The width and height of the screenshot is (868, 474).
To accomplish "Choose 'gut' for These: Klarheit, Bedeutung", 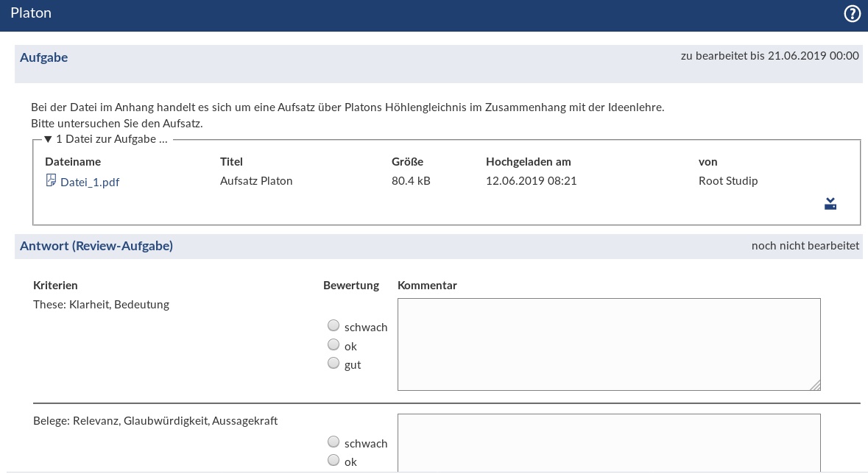I will pos(334,363).
